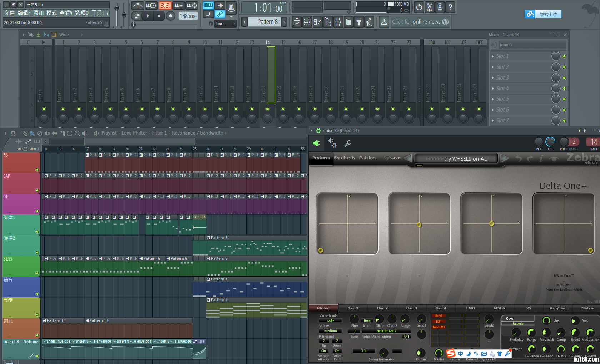
Task: Select the playlist zoom magnifier tool
Action: pyautogui.click(x=77, y=133)
